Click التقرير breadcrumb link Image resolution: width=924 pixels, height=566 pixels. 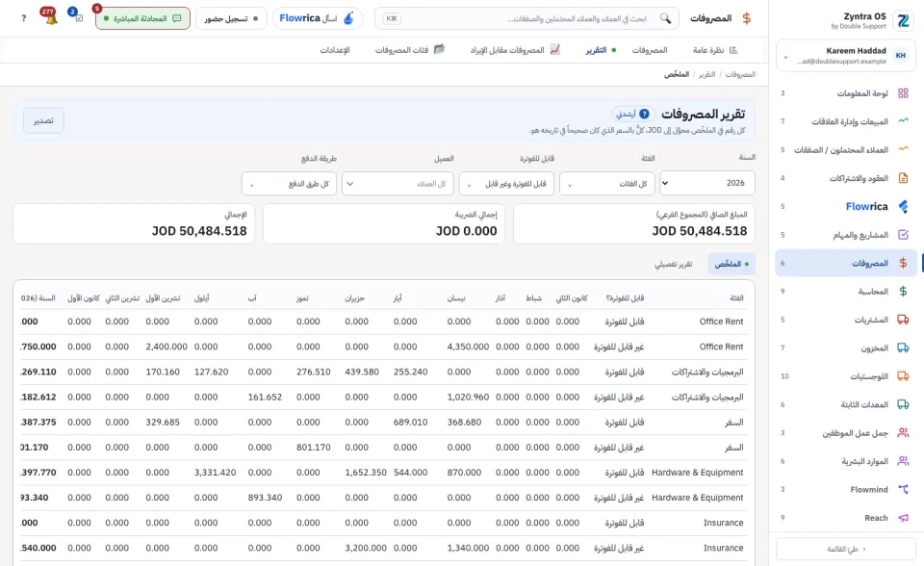706,74
